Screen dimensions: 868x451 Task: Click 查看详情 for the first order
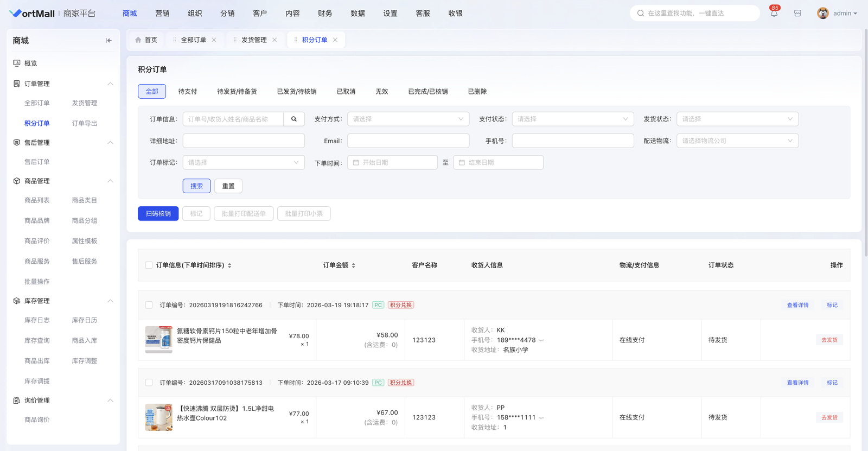(x=797, y=305)
